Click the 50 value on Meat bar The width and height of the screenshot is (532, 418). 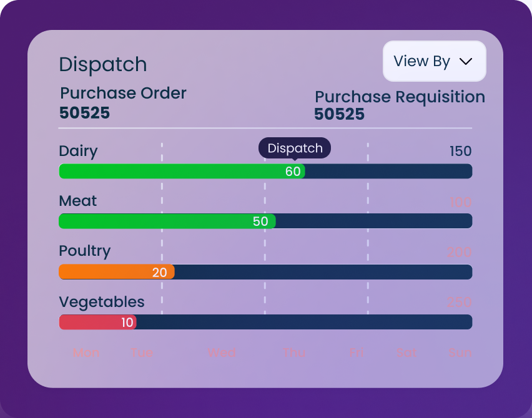coord(260,221)
